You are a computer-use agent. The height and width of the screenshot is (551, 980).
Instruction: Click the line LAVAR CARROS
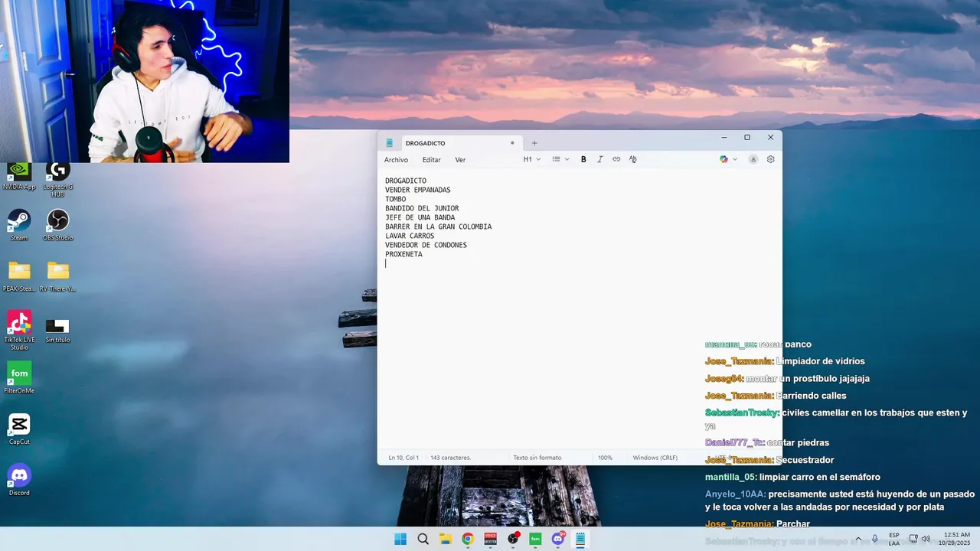(x=410, y=236)
